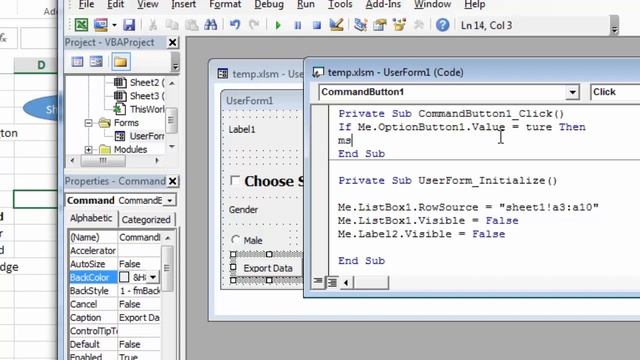Toggle Folders icon in Project pane

[120, 62]
